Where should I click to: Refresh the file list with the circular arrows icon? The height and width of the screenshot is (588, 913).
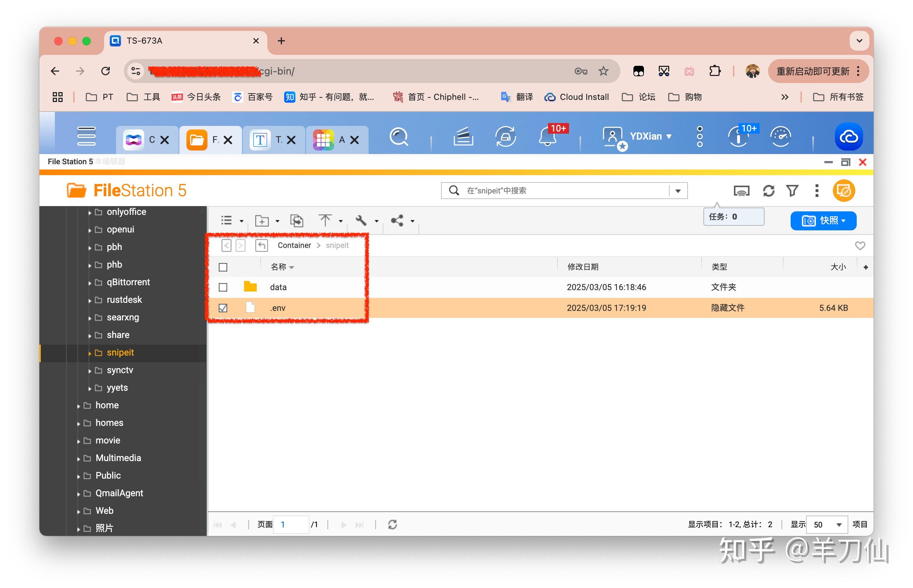click(769, 191)
